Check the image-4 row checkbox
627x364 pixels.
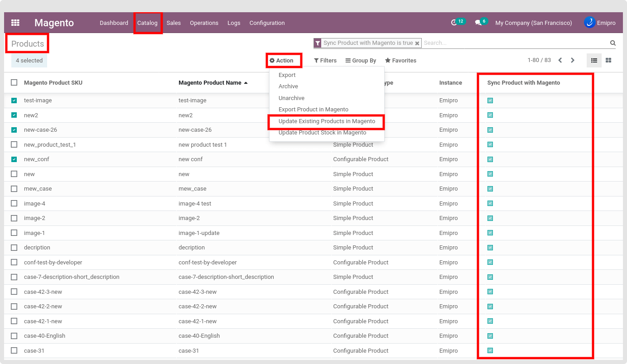pyautogui.click(x=14, y=203)
